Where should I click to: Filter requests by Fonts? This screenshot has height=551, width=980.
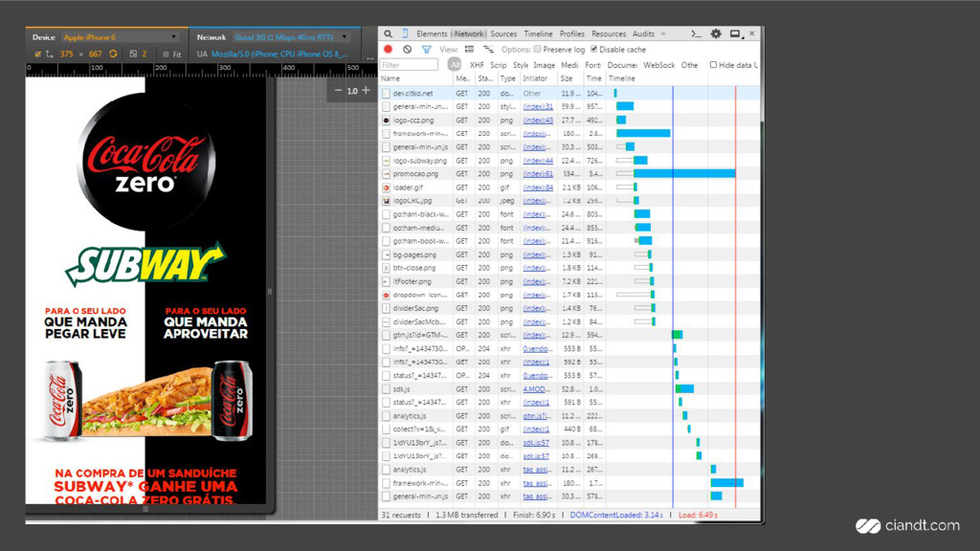(593, 65)
